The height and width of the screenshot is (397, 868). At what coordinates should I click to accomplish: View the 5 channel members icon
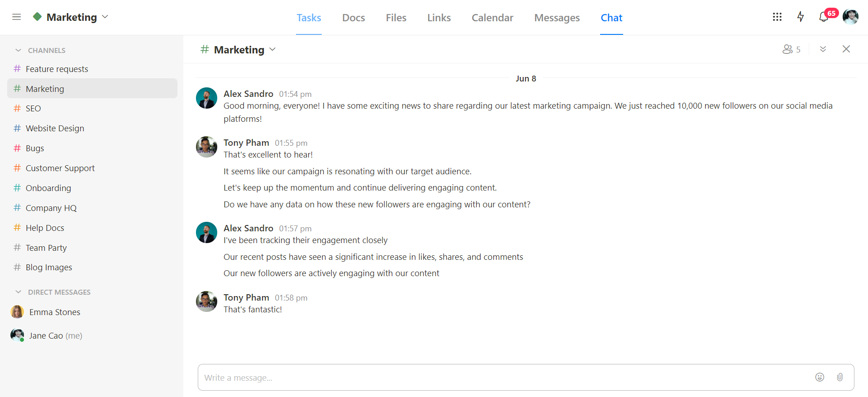point(791,49)
